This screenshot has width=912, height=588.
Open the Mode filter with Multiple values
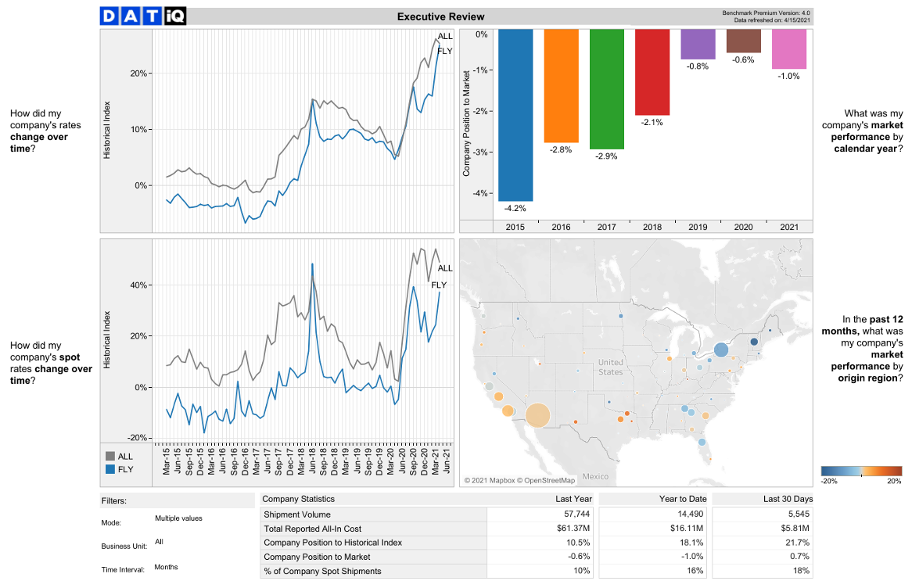(178, 518)
